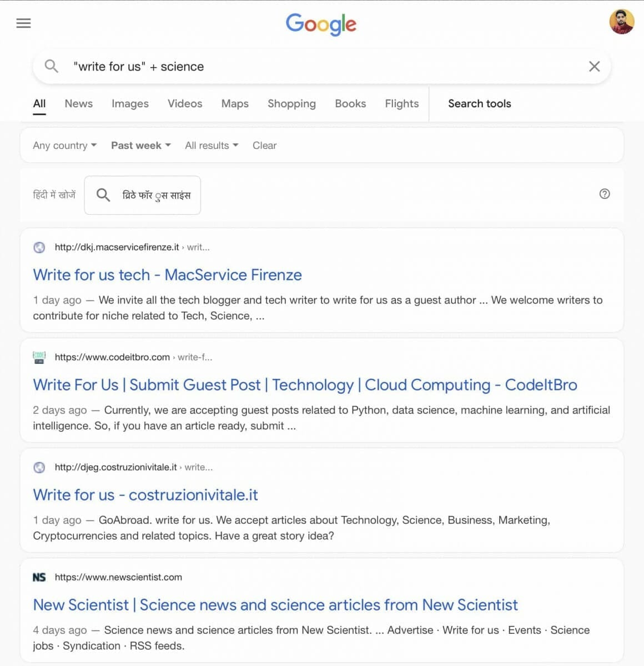Viewport: 644px width, 666px height.
Task: Select the Shopping tab
Action: (x=291, y=103)
